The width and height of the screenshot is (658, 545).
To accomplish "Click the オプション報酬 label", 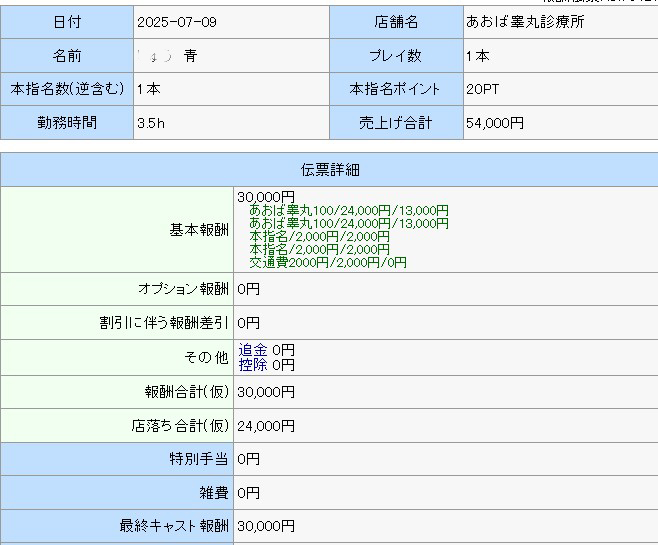I will [183, 289].
